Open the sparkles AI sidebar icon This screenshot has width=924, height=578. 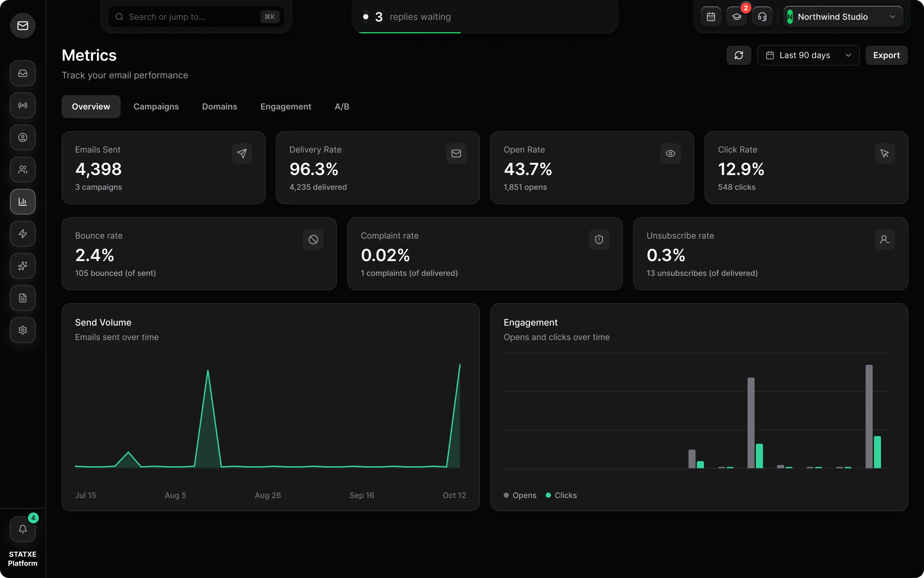coord(22,266)
